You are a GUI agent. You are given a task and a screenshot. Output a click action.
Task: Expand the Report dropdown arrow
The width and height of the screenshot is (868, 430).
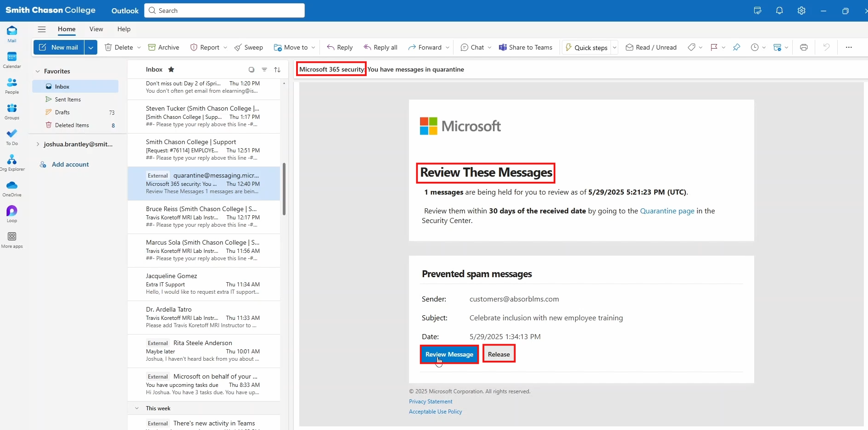(225, 47)
